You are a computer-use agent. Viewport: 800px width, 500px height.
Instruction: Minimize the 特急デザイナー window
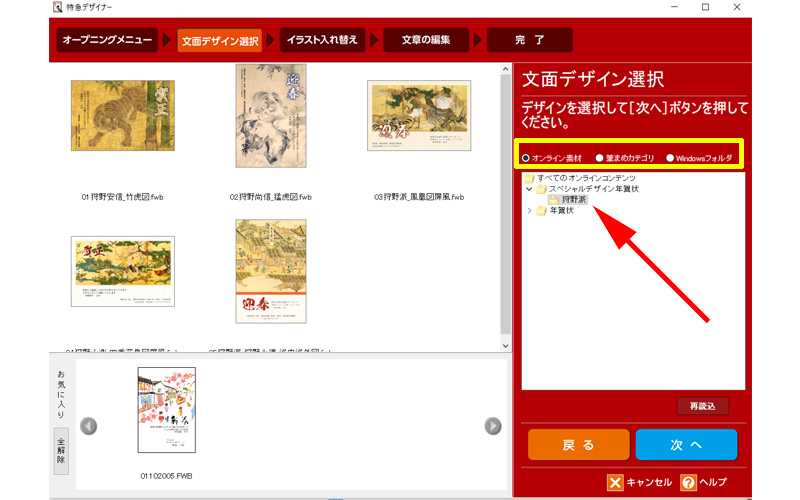point(674,7)
